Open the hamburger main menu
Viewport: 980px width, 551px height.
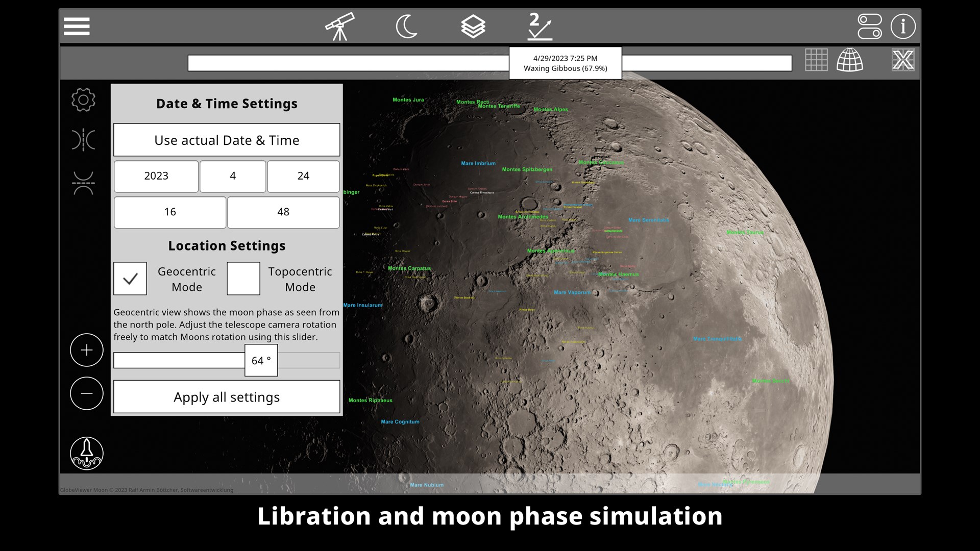[77, 26]
